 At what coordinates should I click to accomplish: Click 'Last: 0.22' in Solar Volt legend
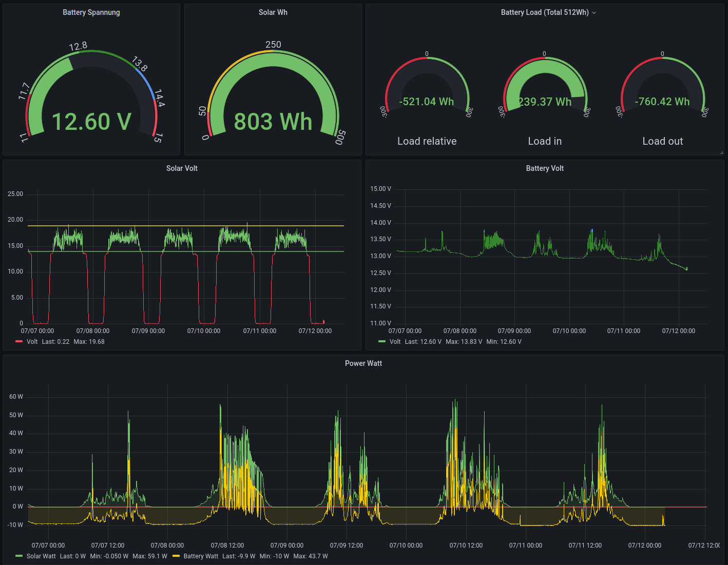(55, 342)
